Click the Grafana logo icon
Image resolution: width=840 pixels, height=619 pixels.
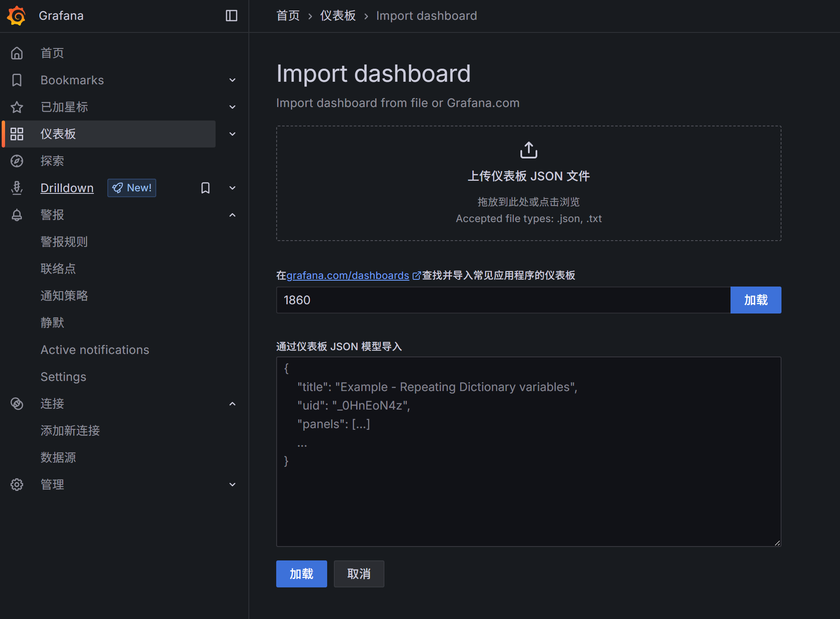click(16, 16)
